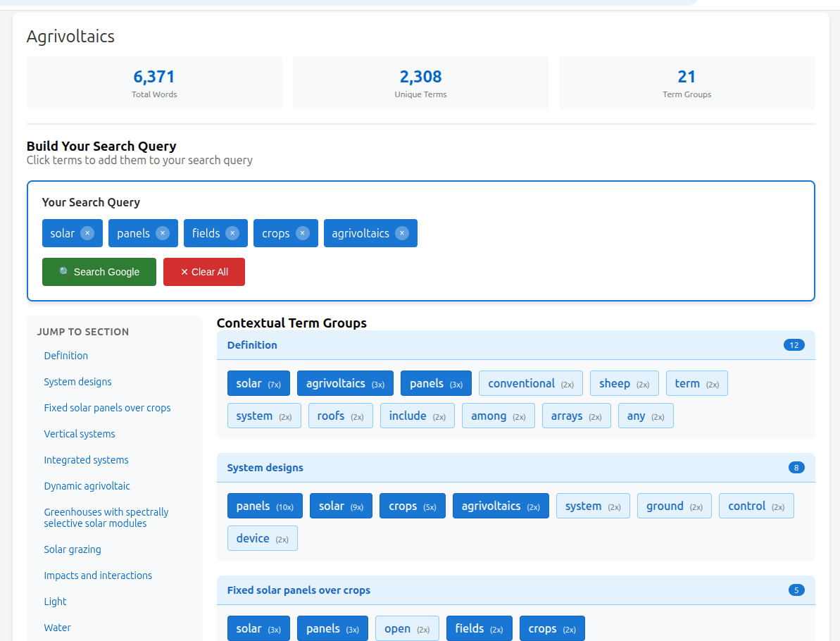Screen dimensions: 840x641
Task: Delete fields chip from the query
Action: coord(232,233)
